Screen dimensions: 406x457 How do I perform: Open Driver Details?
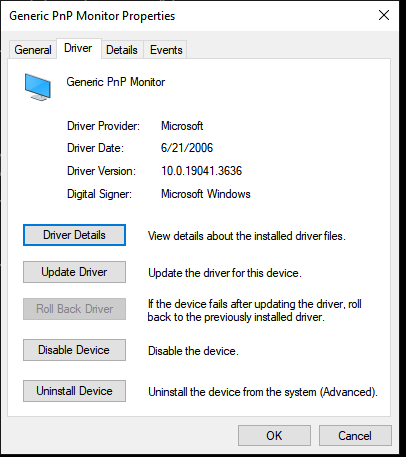point(74,235)
